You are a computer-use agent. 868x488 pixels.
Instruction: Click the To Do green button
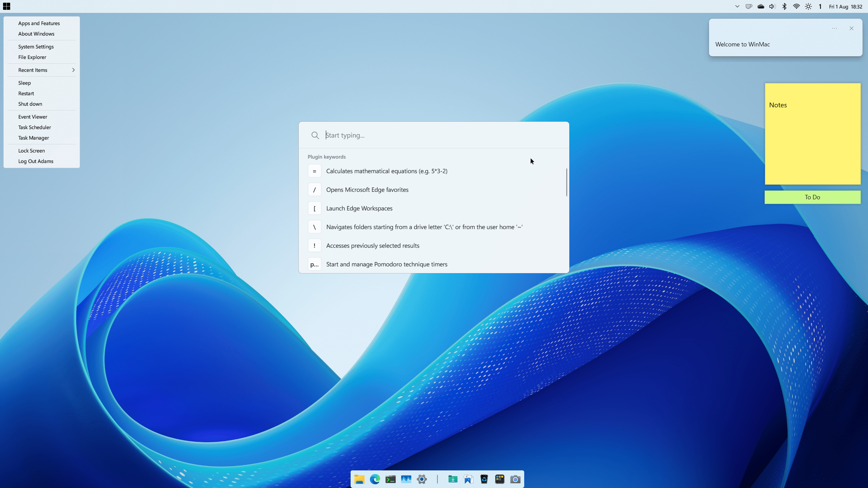pyautogui.click(x=812, y=197)
